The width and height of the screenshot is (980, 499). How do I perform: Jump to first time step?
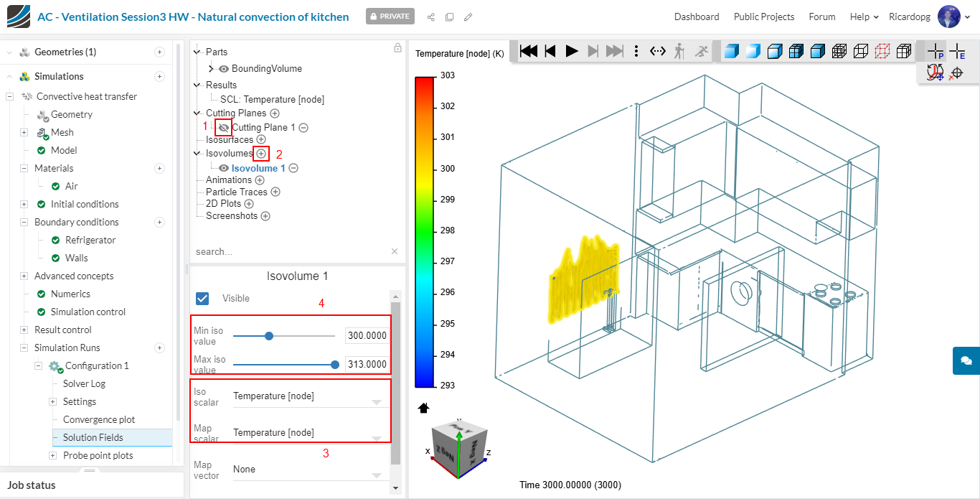click(x=529, y=51)
